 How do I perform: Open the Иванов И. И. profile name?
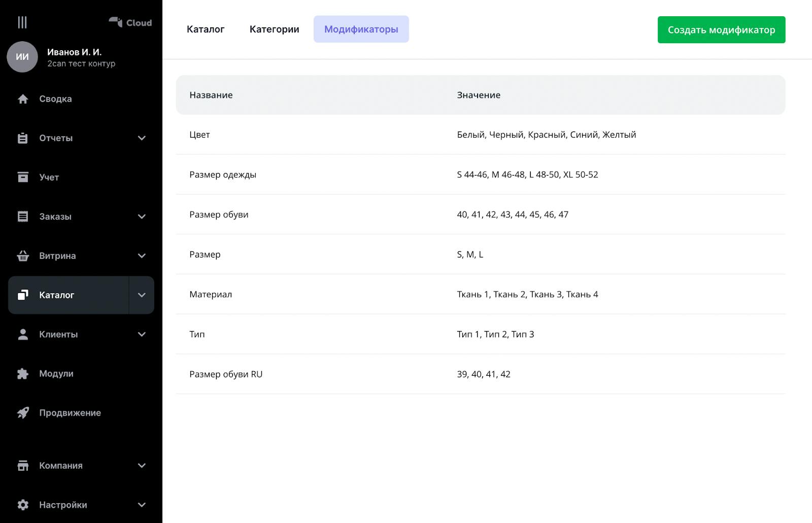pos(74,52)
